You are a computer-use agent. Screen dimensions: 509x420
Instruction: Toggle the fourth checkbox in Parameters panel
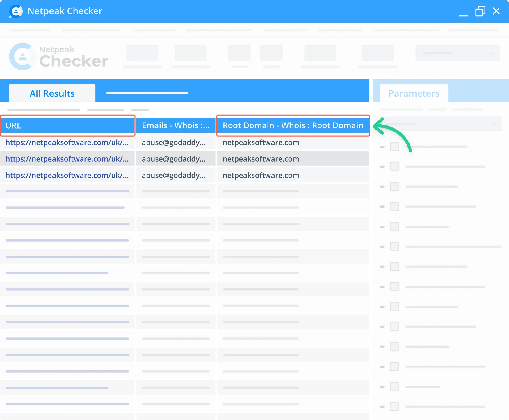[394, 207]
